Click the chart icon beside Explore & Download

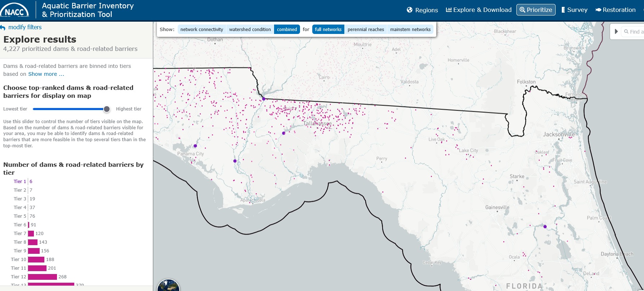click(449, 10)
